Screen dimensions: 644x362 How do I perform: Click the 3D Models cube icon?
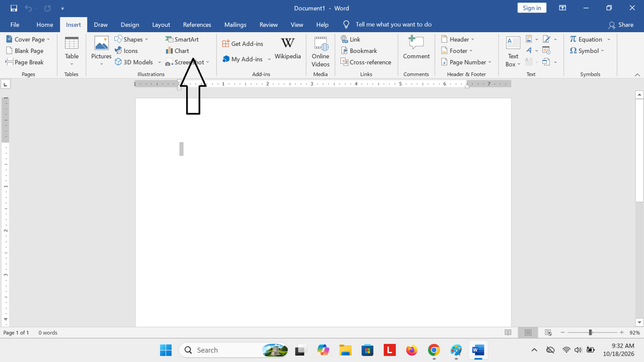click(x=118, y=62)
